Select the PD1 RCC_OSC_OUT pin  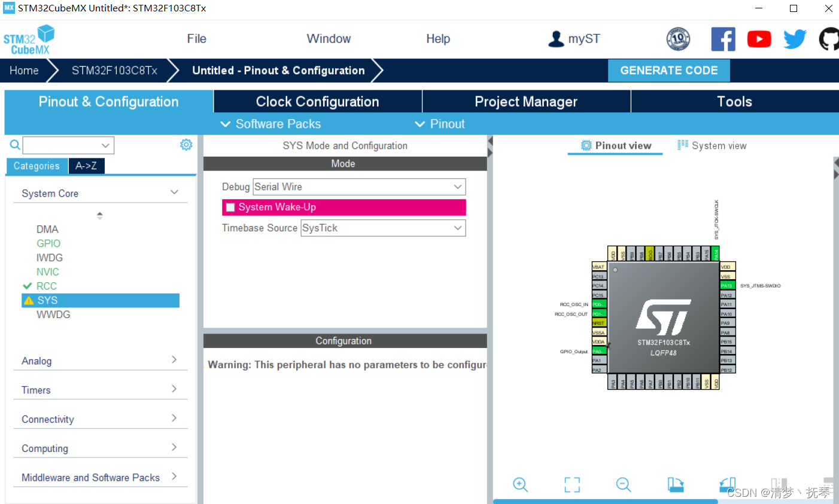(600, 314)
